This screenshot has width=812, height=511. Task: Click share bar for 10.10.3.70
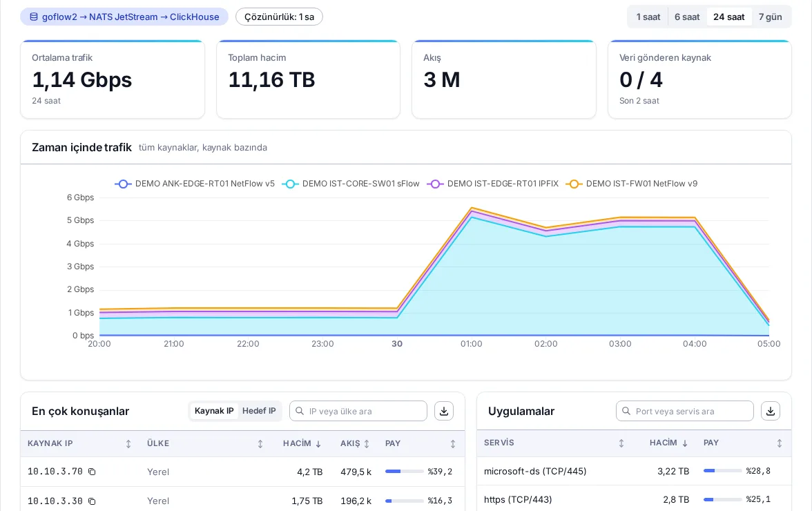pos(404,472)
